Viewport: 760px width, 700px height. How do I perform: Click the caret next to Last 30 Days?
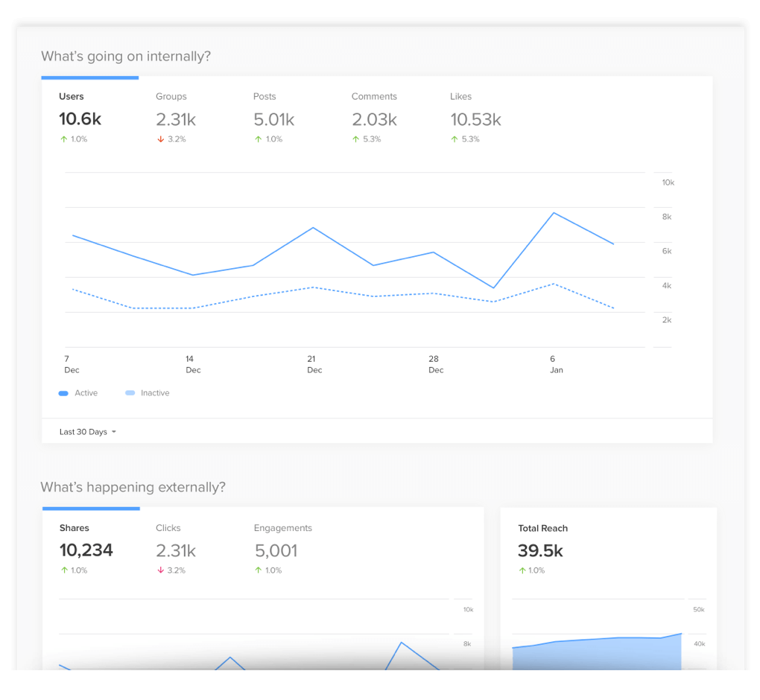(114, 432)
